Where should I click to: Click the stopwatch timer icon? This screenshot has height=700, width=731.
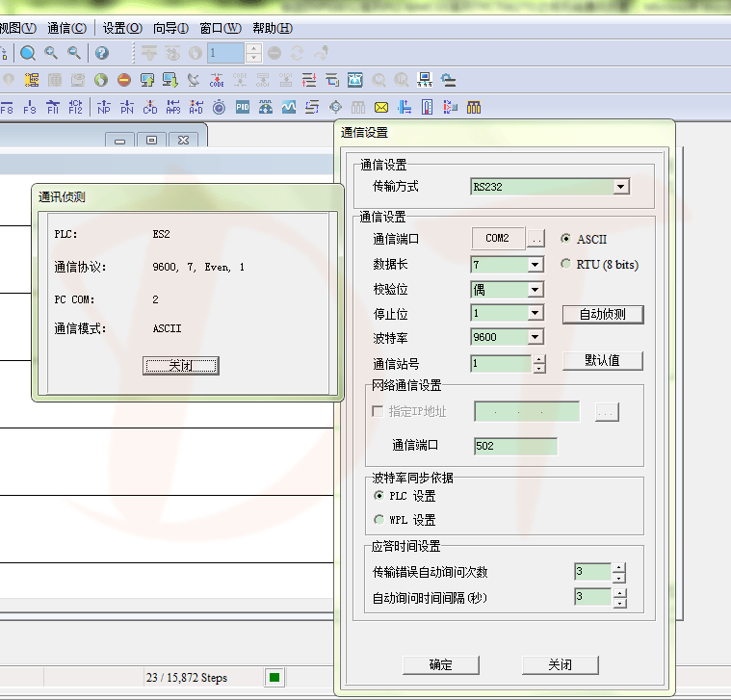[x=220, y=107]
